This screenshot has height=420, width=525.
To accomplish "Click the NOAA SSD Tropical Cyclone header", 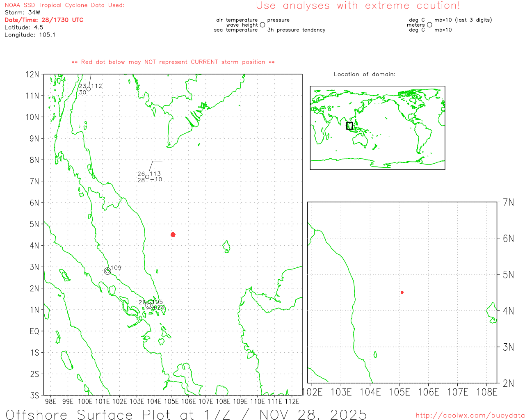I will [x=64, y=5].
